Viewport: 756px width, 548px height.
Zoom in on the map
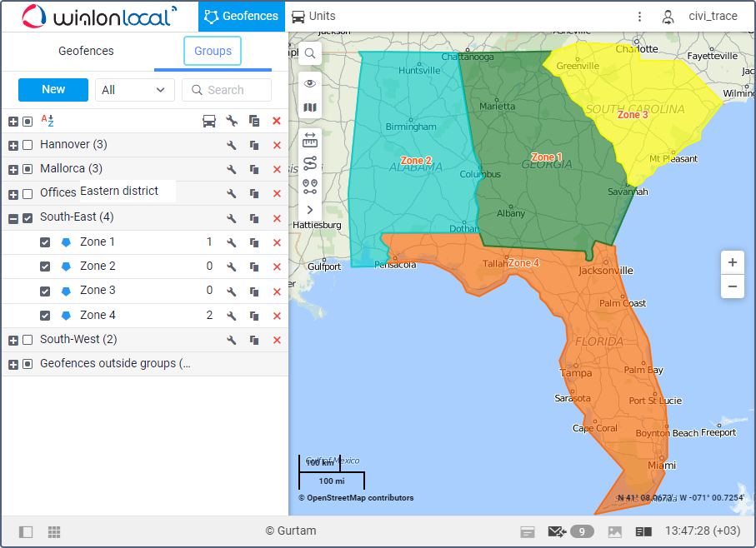732,262
